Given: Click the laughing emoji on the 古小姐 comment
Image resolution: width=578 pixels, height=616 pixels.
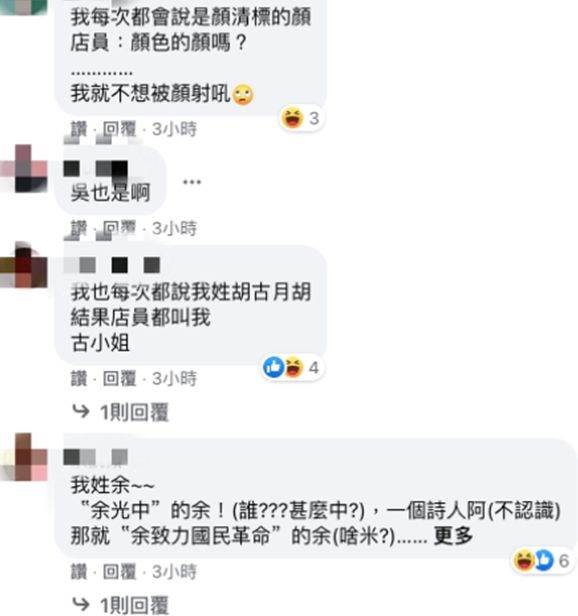Looking at the screenshot, I should 294,367.
